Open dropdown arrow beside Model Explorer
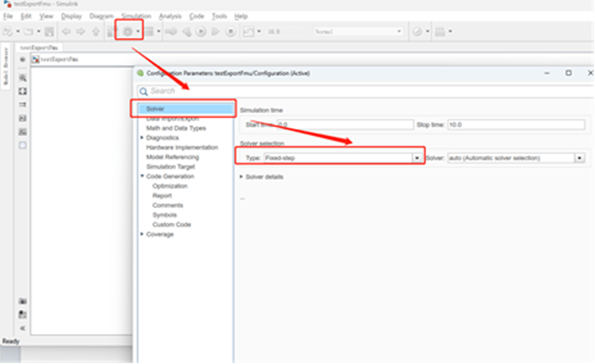 coord(158,31)
